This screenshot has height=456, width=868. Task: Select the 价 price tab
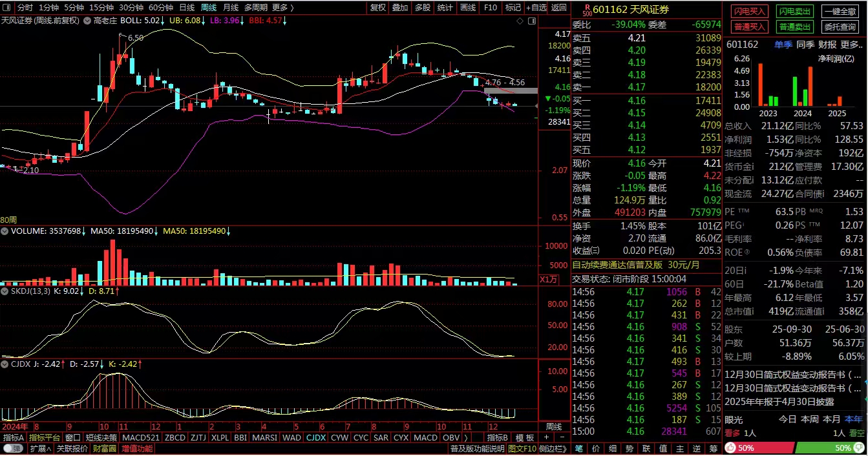(x=596, y=448)
